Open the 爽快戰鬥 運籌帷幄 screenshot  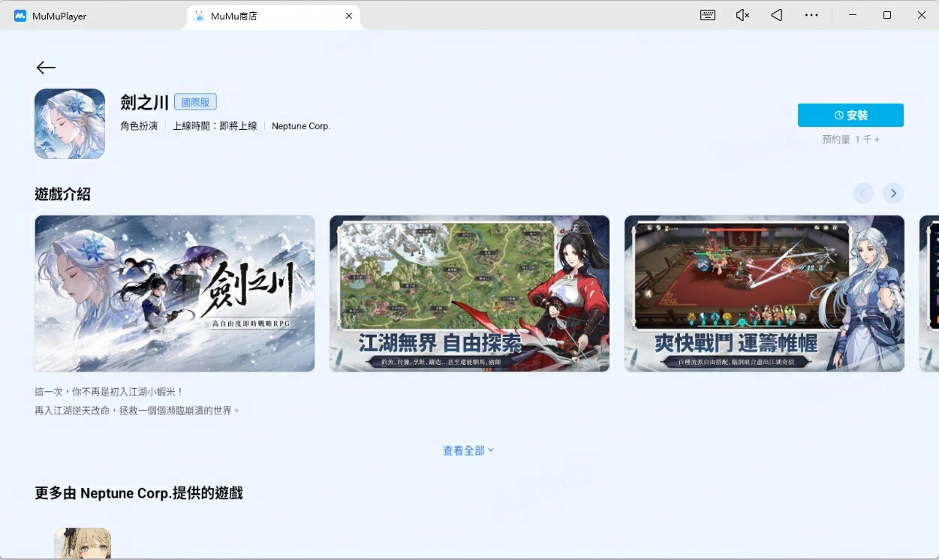tap(764, 294)
